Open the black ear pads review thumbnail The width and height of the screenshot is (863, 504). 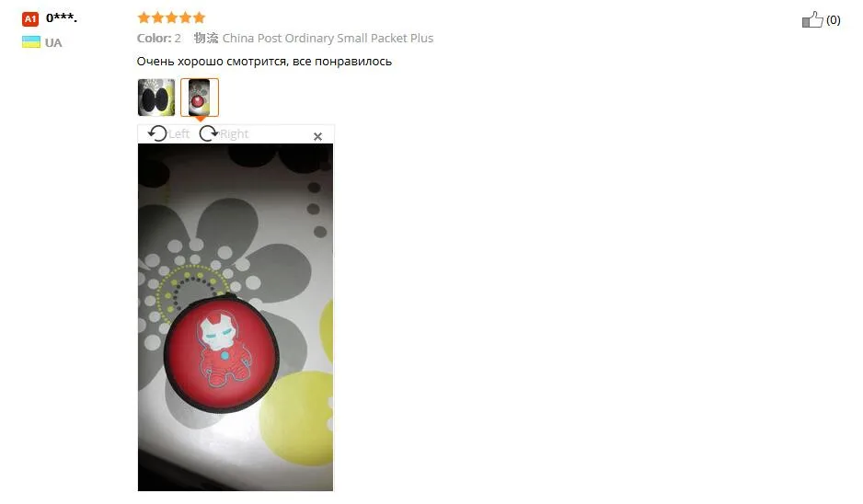[x=156, y=97]
